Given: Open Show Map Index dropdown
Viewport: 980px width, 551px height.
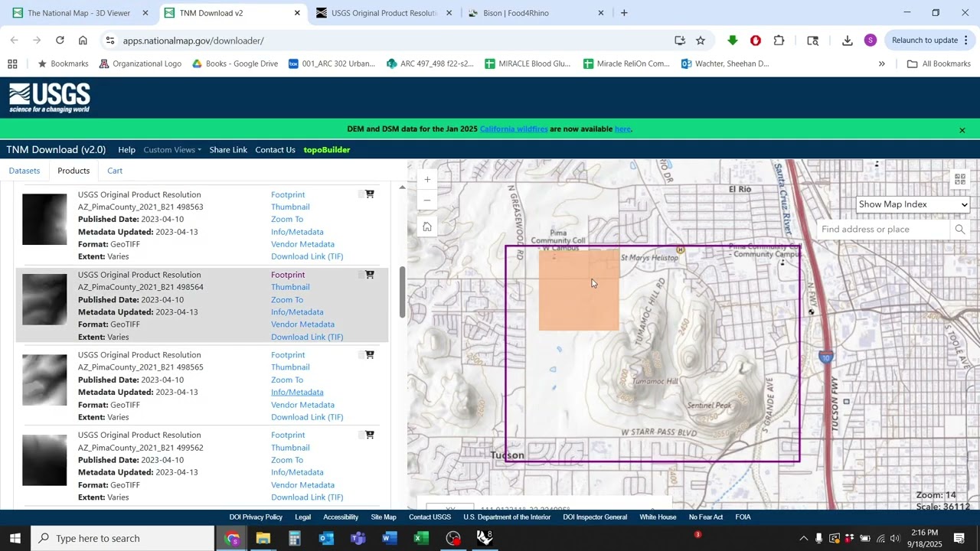Looking at the screenshot, I should (x=913, y=204).
